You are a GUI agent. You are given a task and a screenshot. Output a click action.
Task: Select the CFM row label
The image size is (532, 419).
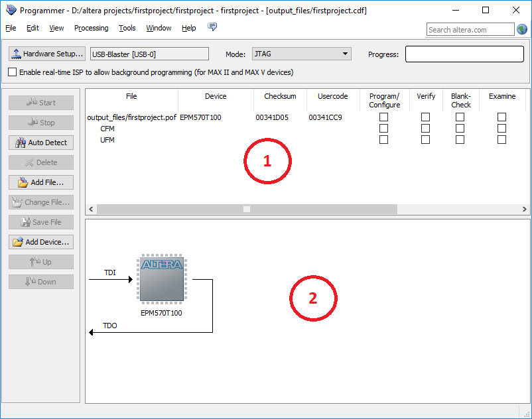(107, 129)
